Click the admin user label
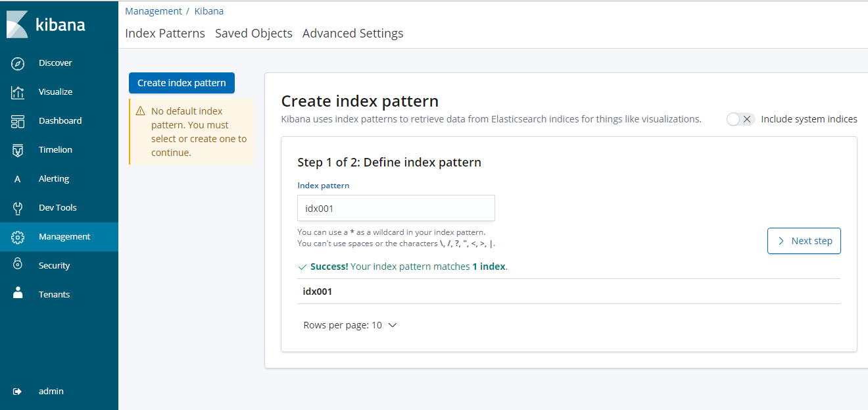Image resolution: width=868 pixels, height=410 pixels. click(x=51, y=392)
